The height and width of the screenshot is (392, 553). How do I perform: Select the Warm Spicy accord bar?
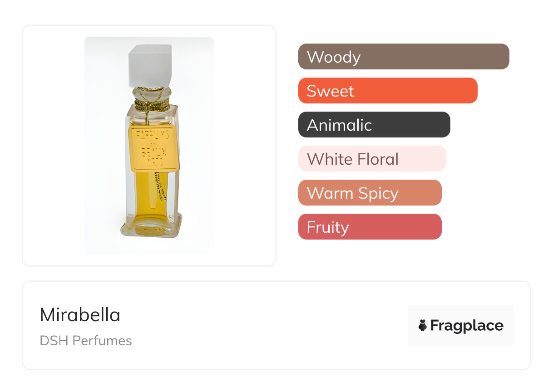pos(370,193)
